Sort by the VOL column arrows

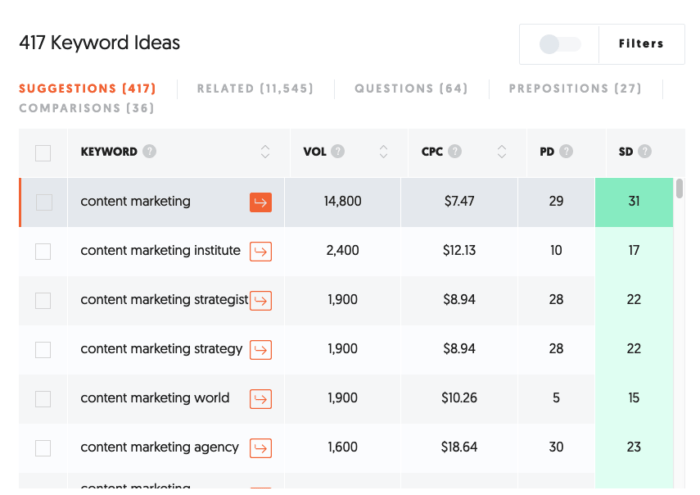tap(383, 151)
